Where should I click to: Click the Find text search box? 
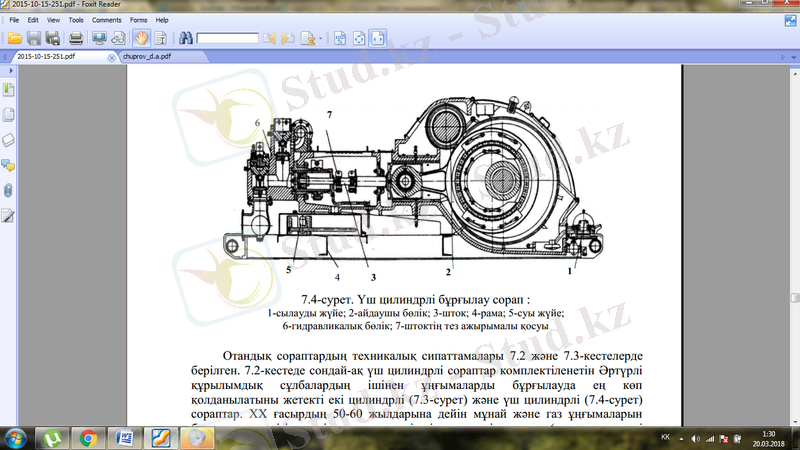point(227,39)
